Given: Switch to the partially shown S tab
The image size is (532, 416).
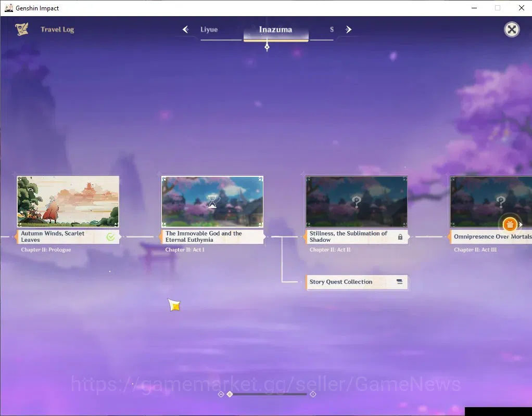Looking at the screenshot, I should coord(332,30).
